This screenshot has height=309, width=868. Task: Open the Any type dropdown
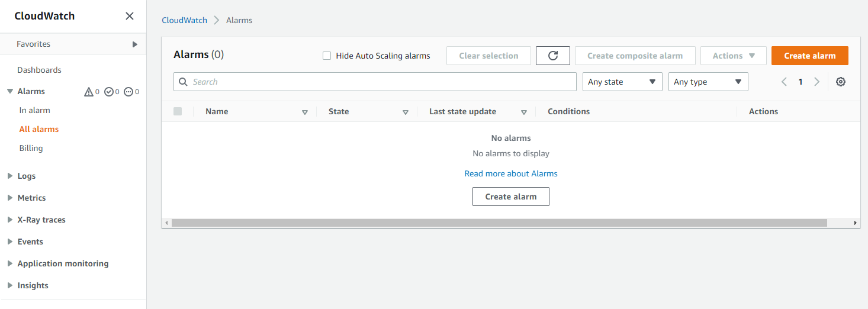point(708,82)
